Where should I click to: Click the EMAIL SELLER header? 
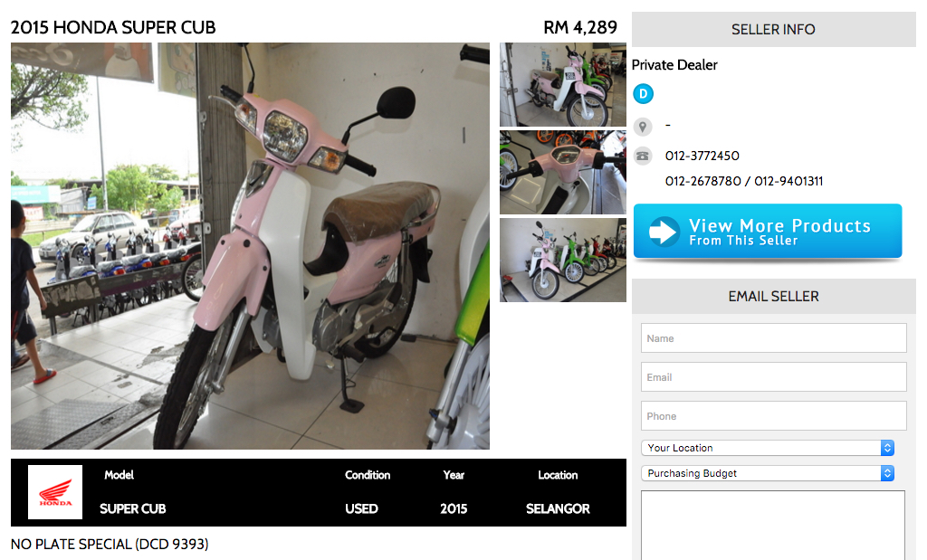coord(773,296)
